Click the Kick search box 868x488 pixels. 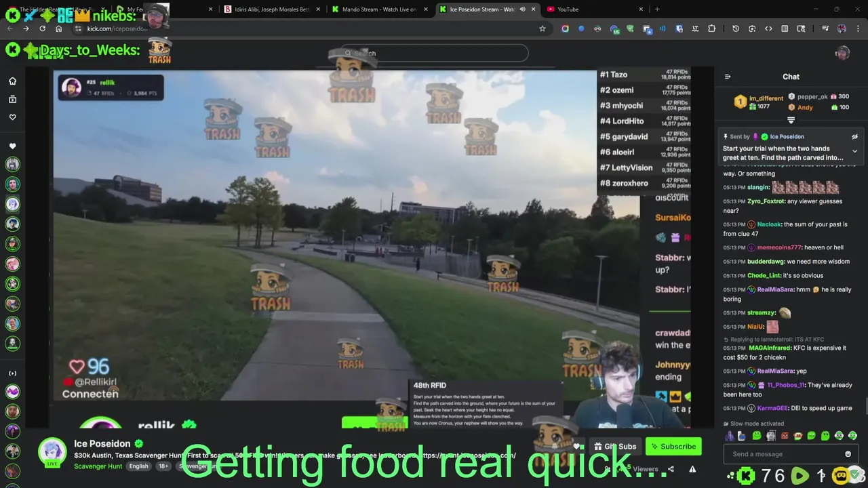(434, 53)
